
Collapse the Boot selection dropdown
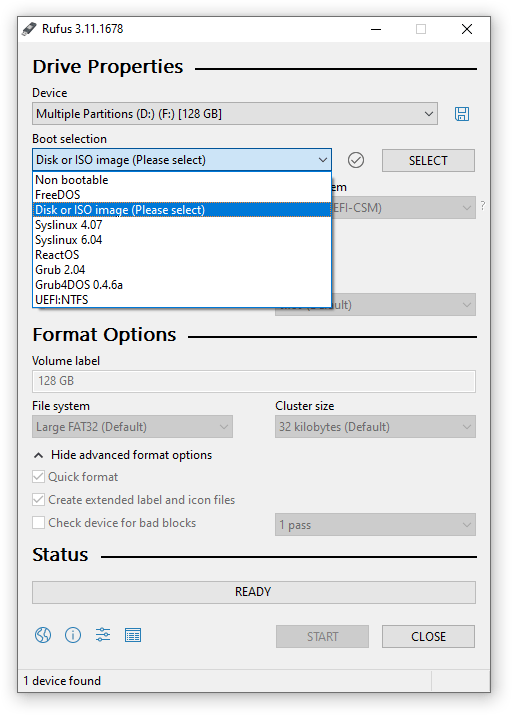(x=182, y=160)
